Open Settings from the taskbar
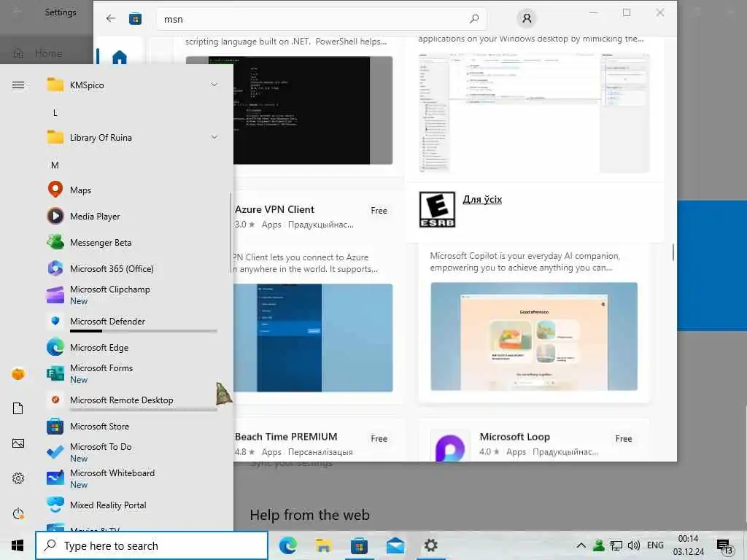This screenshot has width=747, height=560. coord(431,545)
